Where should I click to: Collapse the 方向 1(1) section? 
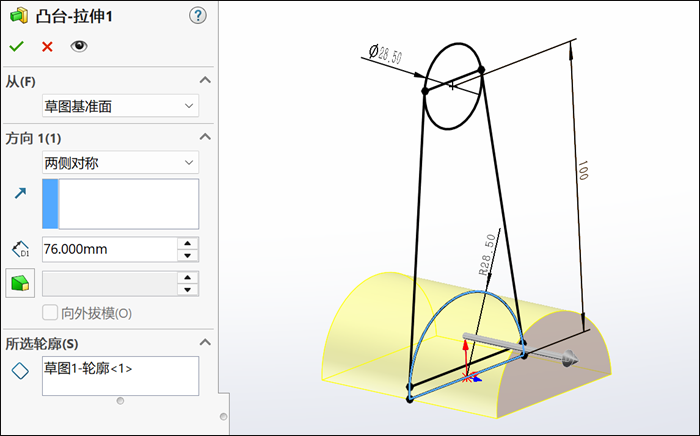click(205, 137)
